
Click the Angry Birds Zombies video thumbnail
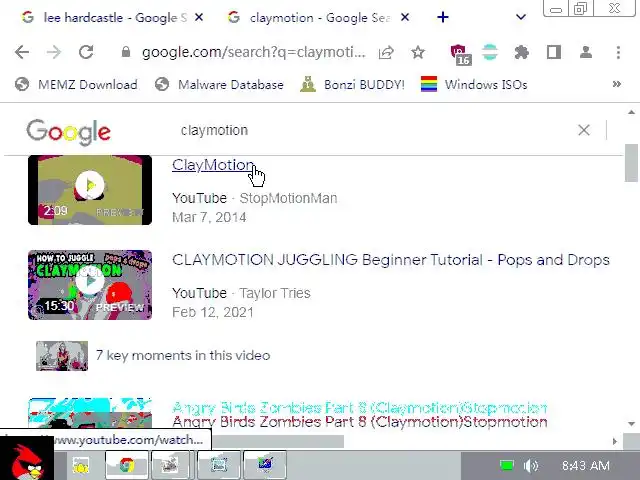point(90,413)
